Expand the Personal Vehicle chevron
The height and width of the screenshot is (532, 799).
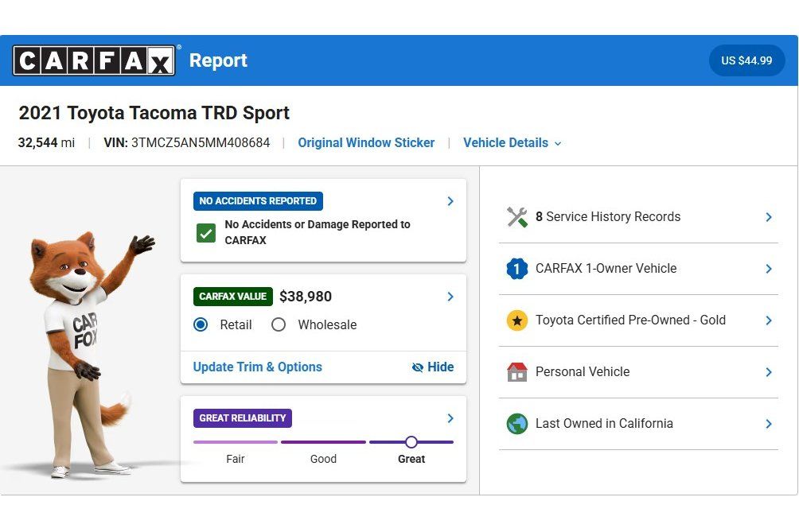tap(769, 372)
